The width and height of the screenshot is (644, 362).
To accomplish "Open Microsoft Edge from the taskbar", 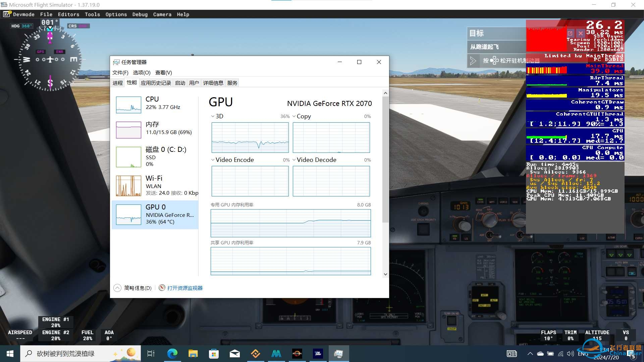I will coord(172,354).
